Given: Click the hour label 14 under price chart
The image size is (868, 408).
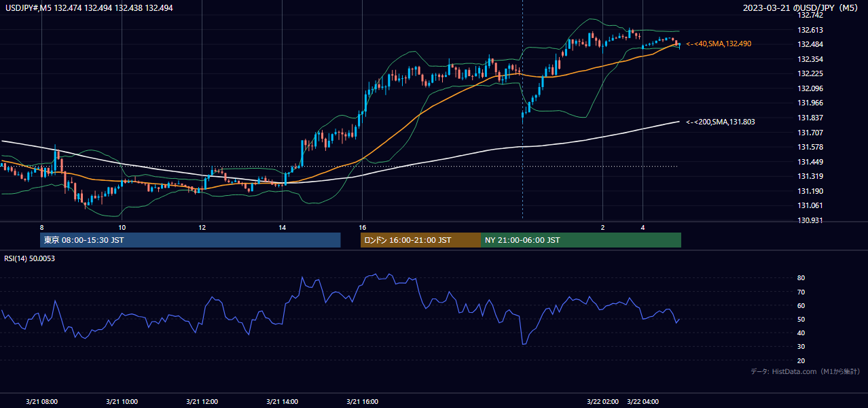Looking at the screenshot, I should tap(282, 227).
